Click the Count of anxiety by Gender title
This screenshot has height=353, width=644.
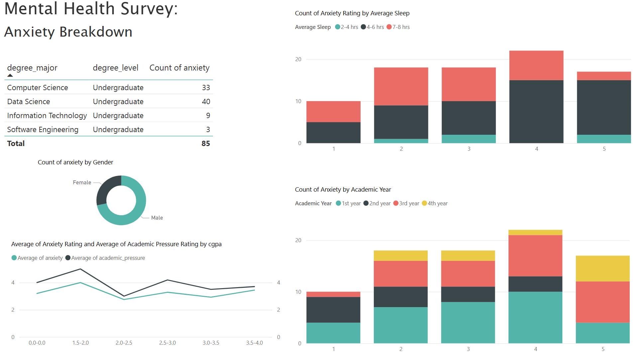[x=75, y=162]
